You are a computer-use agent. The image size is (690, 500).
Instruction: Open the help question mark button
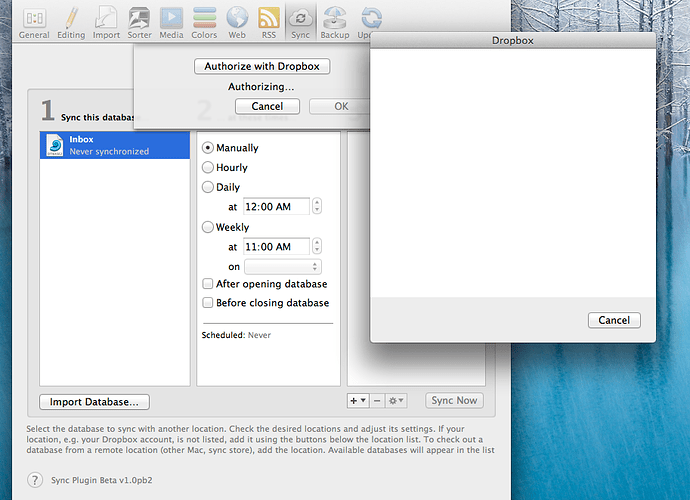[x=35, y=480]
